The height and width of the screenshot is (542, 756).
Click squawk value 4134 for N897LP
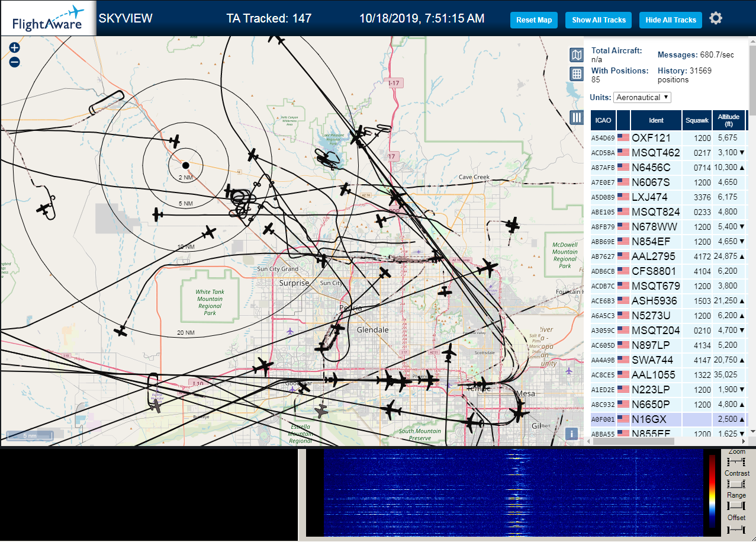[x=702, y=345]
